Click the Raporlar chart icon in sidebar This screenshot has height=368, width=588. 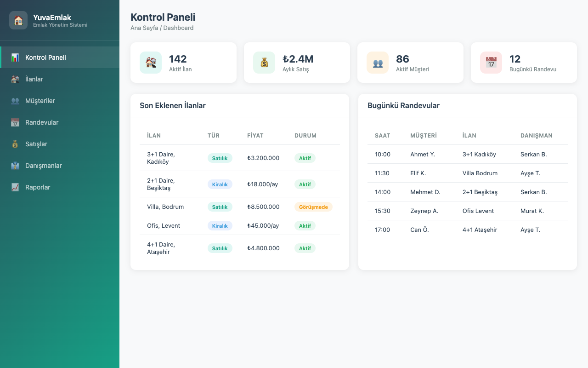[15, 187]
